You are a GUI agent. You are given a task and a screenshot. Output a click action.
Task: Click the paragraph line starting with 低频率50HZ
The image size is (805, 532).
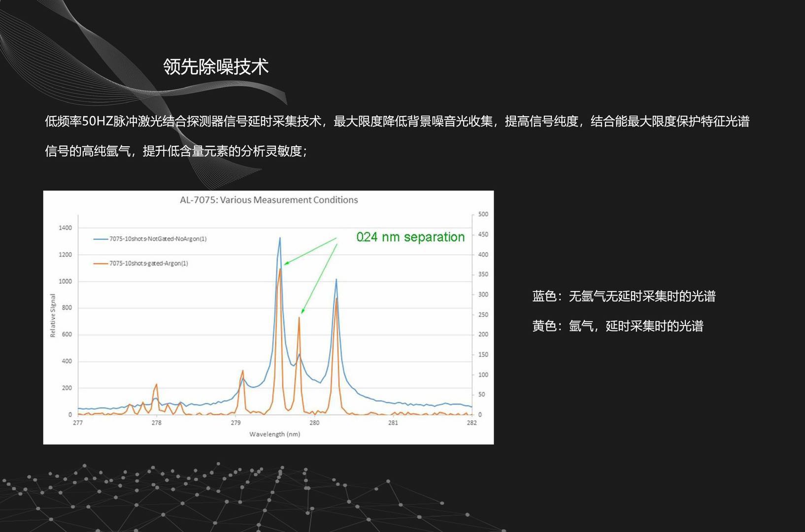(x=397, y=121)
